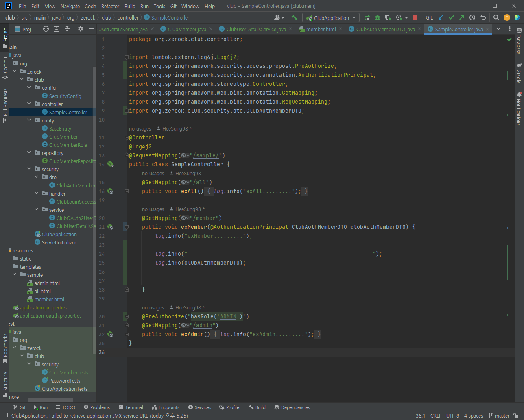Screen dimensions: 524x420
Task: Start debugging with the bug icon
Action: (x=378, y=17)
